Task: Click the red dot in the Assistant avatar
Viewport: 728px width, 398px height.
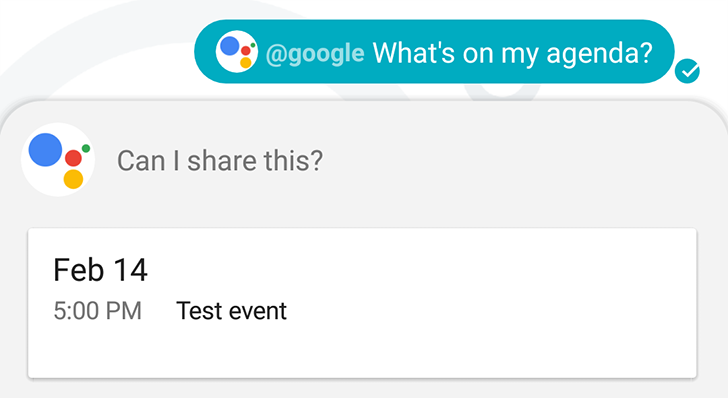Action: tap(73, 158)
